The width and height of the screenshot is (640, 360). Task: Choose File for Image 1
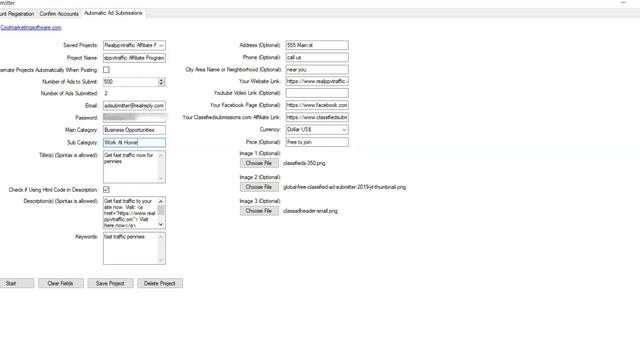(x=259, y=163)
